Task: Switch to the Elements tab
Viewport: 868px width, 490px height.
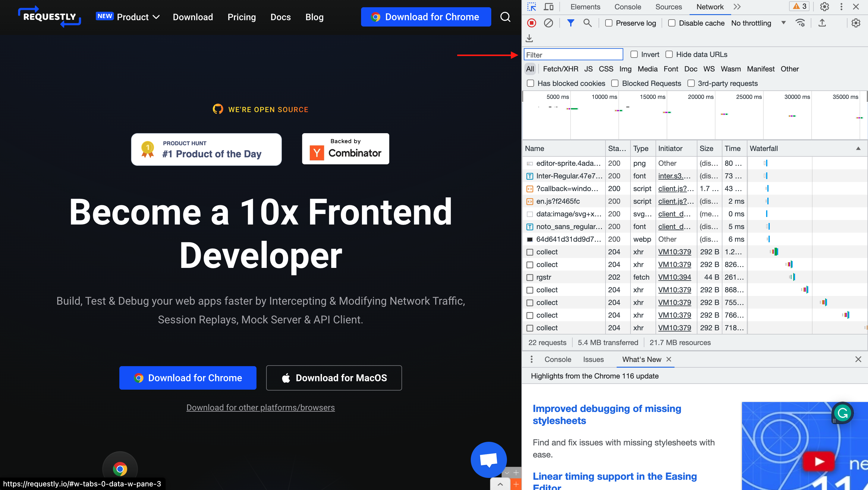Action: click(585, 7)
